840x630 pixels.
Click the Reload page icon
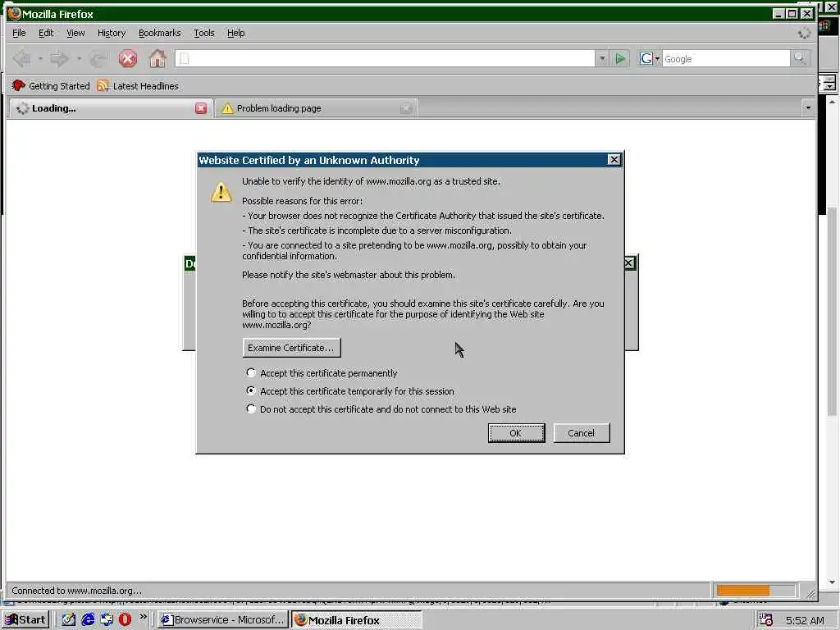[98, 58]
